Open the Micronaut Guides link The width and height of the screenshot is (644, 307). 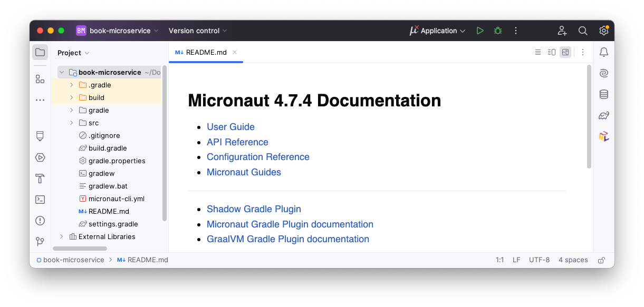[x=244, y=172]
